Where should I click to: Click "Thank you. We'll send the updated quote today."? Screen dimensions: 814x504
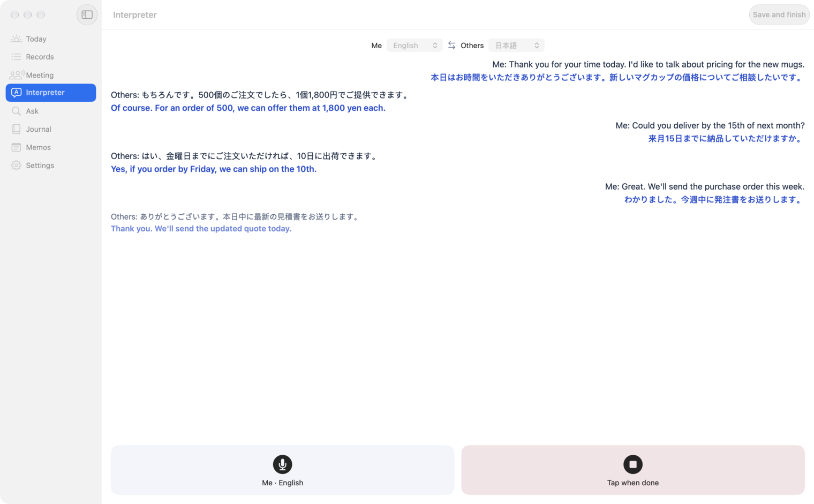click(x=201, y=229)
